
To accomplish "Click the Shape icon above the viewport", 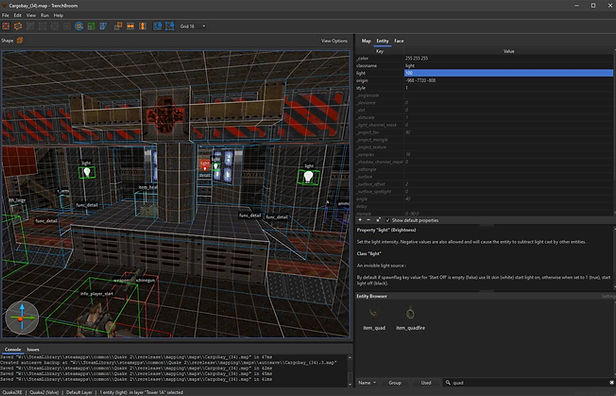I will click(x=20, y=40).
